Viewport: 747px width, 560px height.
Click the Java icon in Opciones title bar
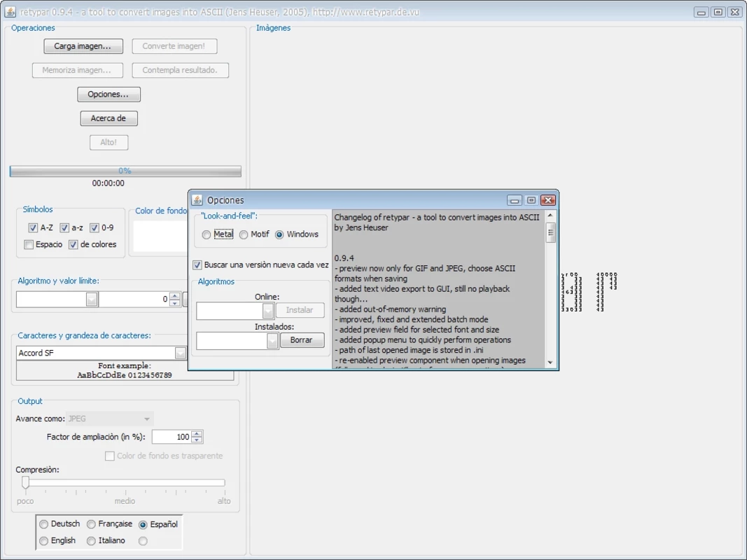197,200
